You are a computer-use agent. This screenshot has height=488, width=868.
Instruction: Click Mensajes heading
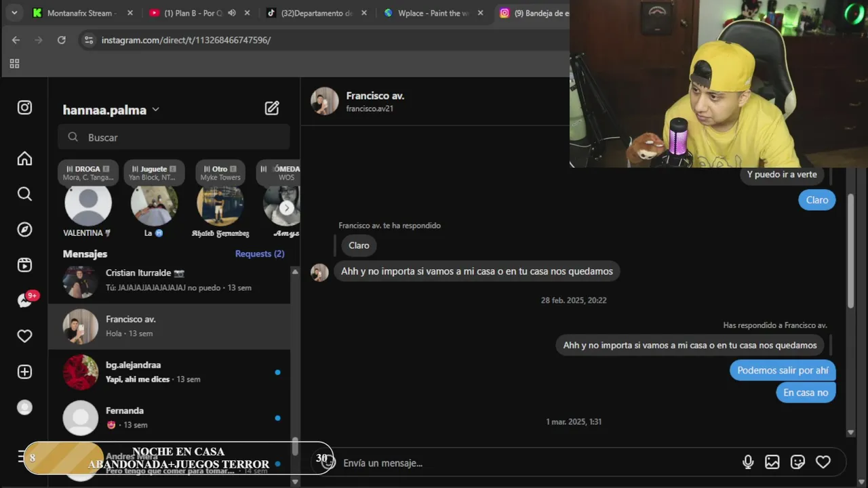[85, 253]
